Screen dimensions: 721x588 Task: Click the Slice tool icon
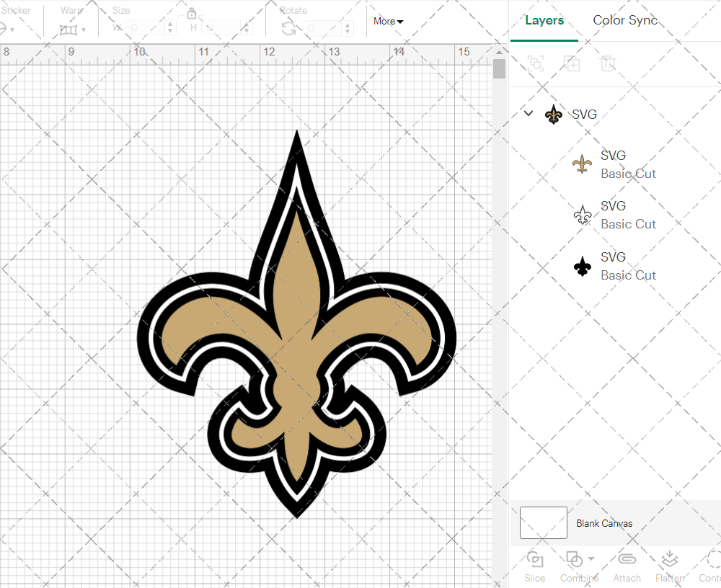coord(535,559)
